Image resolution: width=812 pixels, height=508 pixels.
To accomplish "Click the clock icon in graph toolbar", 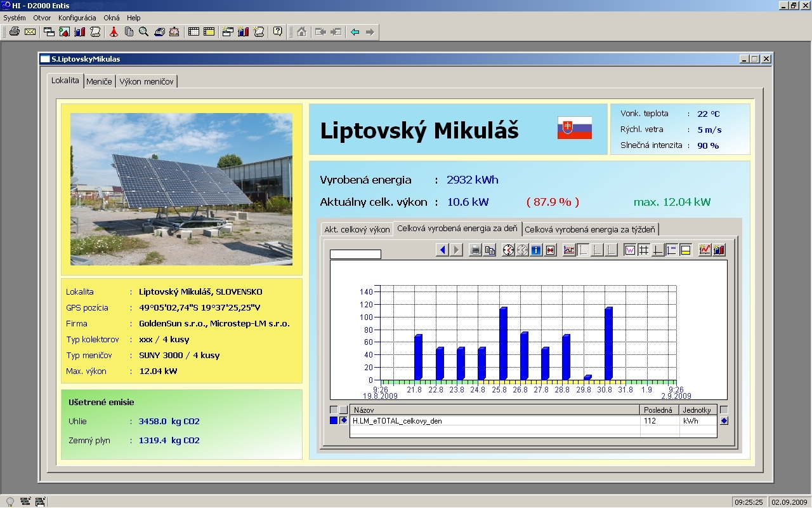I will [x=508, y=250].
